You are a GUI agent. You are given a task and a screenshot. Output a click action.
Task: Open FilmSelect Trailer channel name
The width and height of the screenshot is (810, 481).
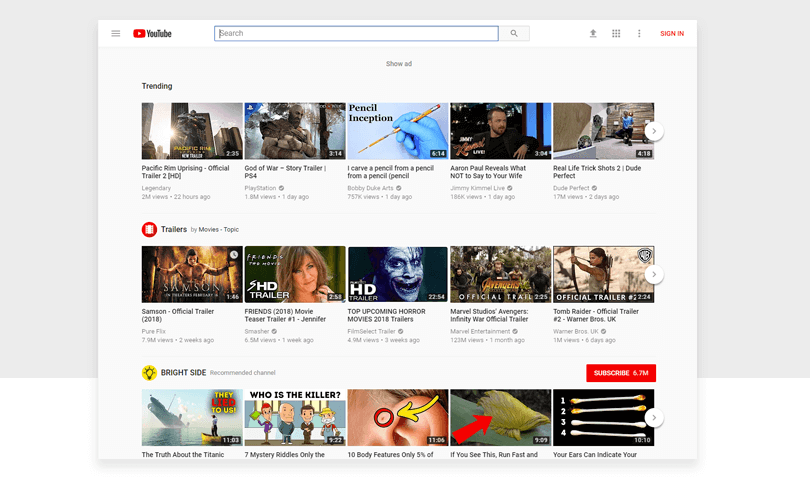[371, 331]
